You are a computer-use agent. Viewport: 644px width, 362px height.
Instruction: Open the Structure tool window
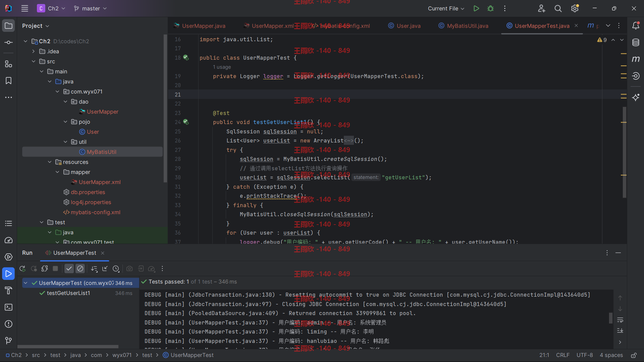pos(9,64)
